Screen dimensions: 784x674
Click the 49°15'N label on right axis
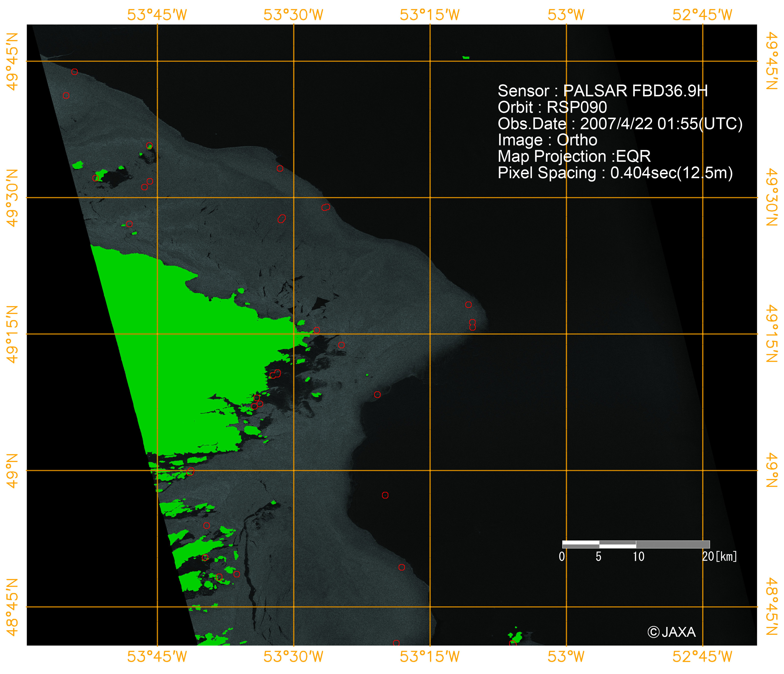772,333
